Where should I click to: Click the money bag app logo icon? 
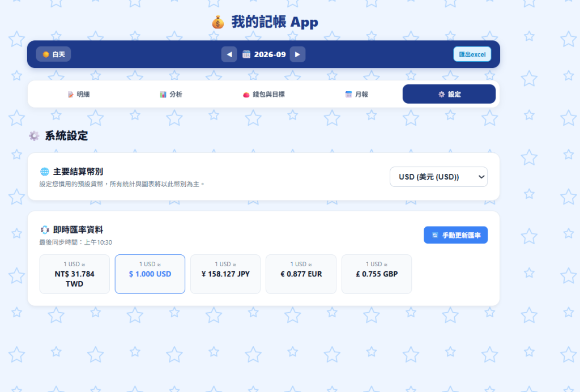pyautogui.click(x=218, y=23)
